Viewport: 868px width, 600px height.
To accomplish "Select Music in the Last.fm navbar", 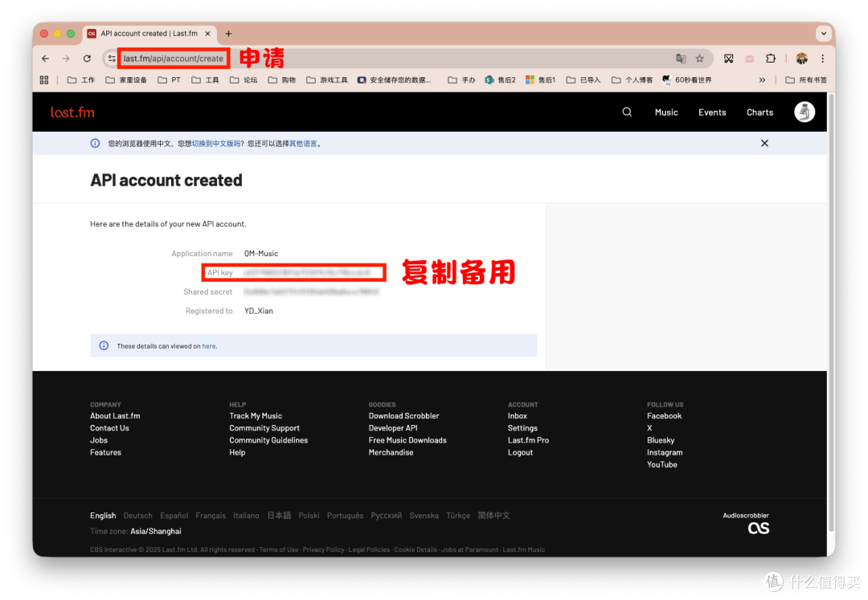I will point(666,112).
